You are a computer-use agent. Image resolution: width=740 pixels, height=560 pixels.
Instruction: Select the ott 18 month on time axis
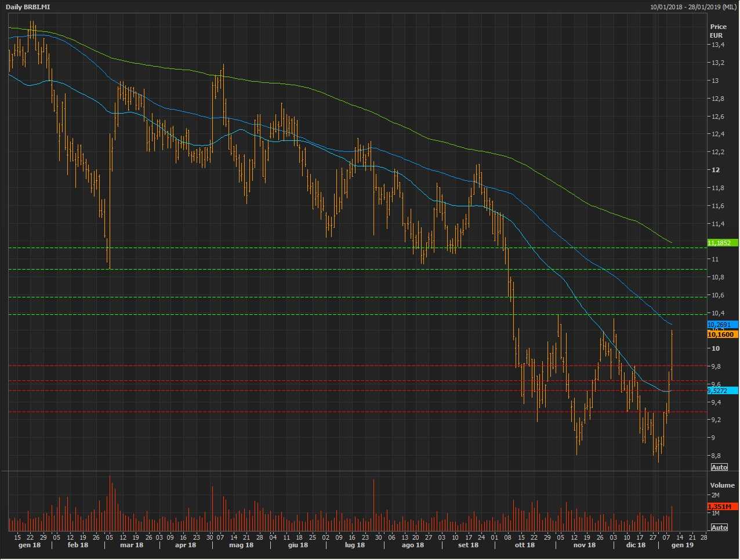[x=524, y=546]
